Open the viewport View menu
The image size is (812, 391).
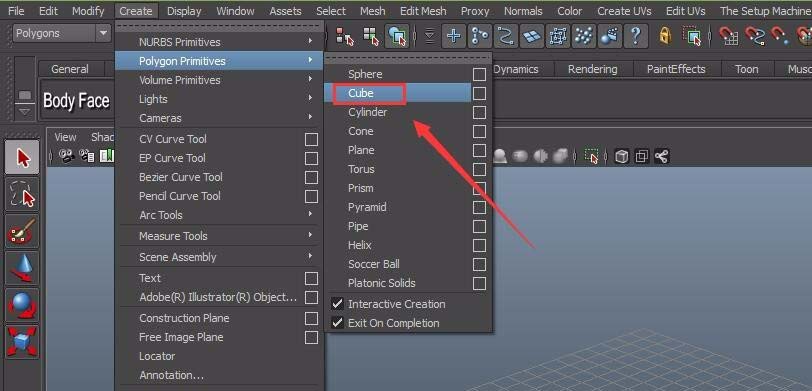pos(65,137)
